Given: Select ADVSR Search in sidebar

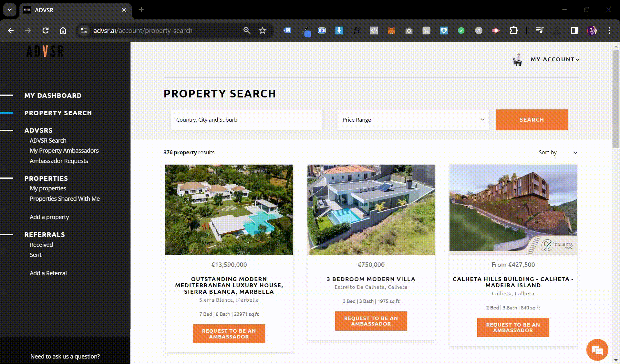Looking at the screenshot, I should pos(48,140).
